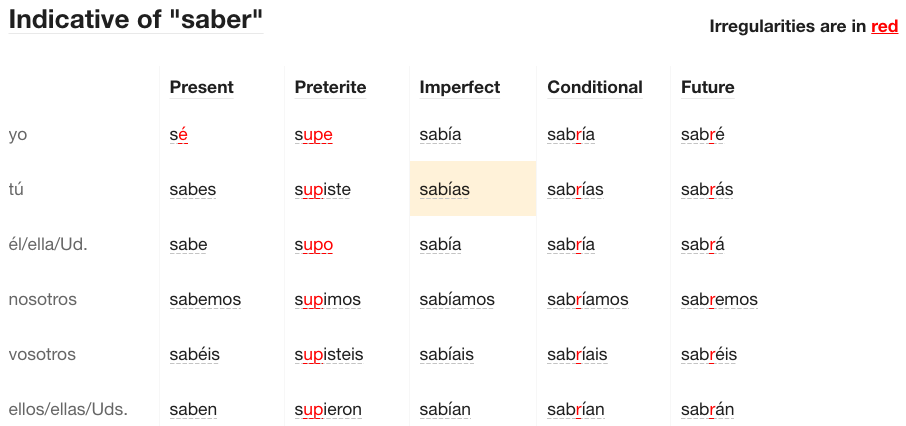Click the future form "sabremos"

[719, 300]
